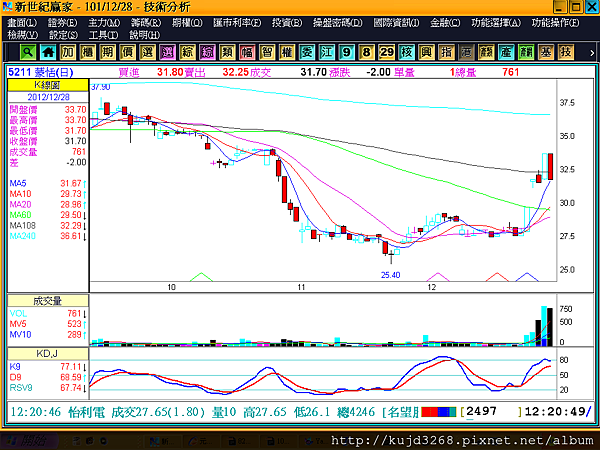The image size is (600, 450).
Task: Open the 期權(O) menu
Action: point(187,23)
